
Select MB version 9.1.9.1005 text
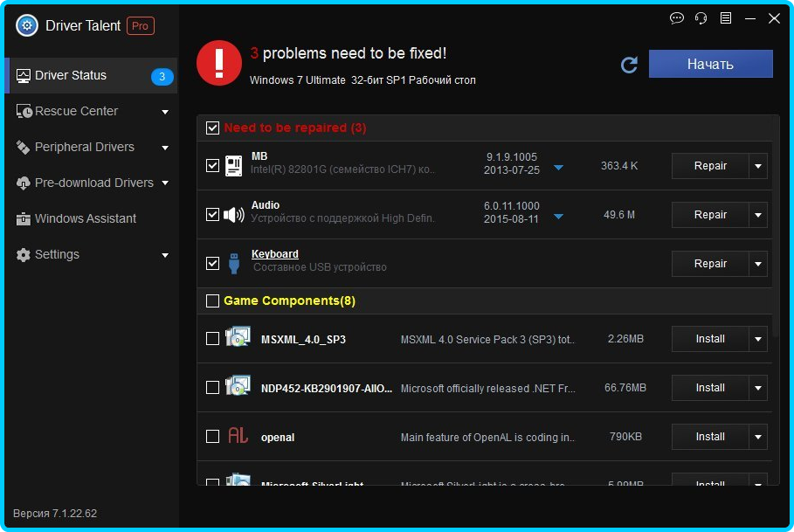coord(512,157)
